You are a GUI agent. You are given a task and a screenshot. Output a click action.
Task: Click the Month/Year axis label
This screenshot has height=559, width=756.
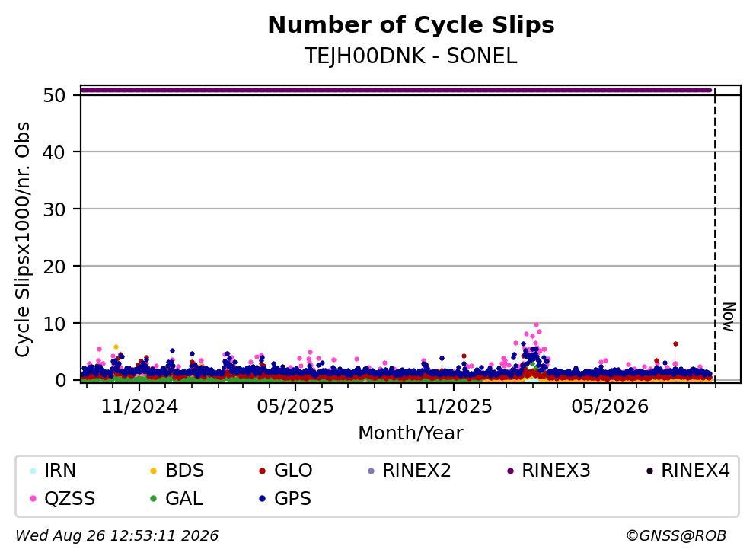pos(411,433)
